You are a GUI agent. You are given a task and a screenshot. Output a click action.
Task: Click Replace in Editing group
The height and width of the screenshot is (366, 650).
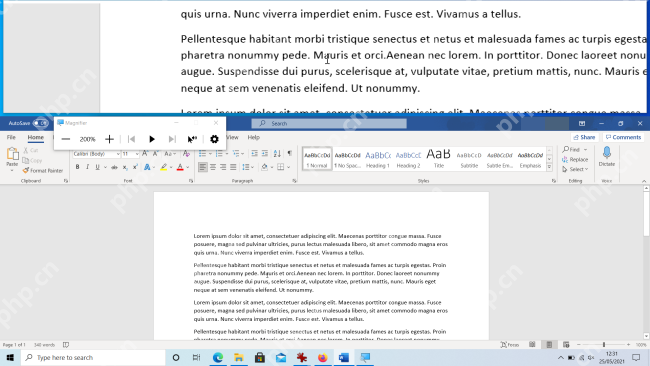tap(575, 159)
